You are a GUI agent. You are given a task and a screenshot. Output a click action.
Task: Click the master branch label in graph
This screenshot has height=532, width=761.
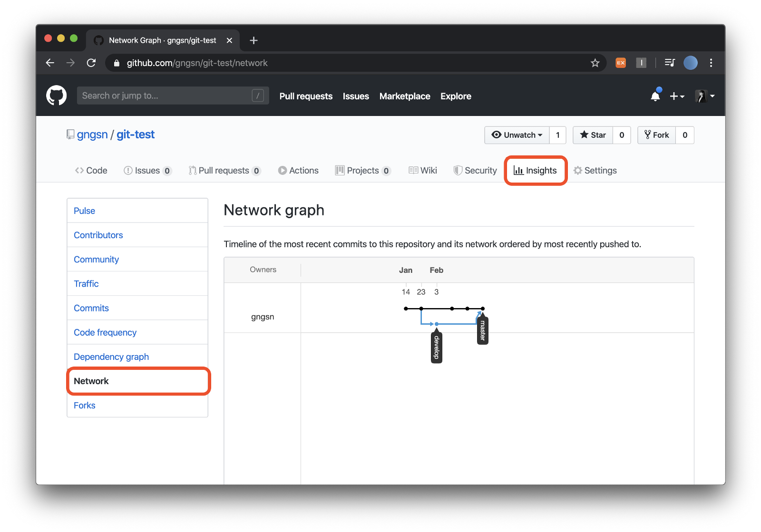[482, 330]
